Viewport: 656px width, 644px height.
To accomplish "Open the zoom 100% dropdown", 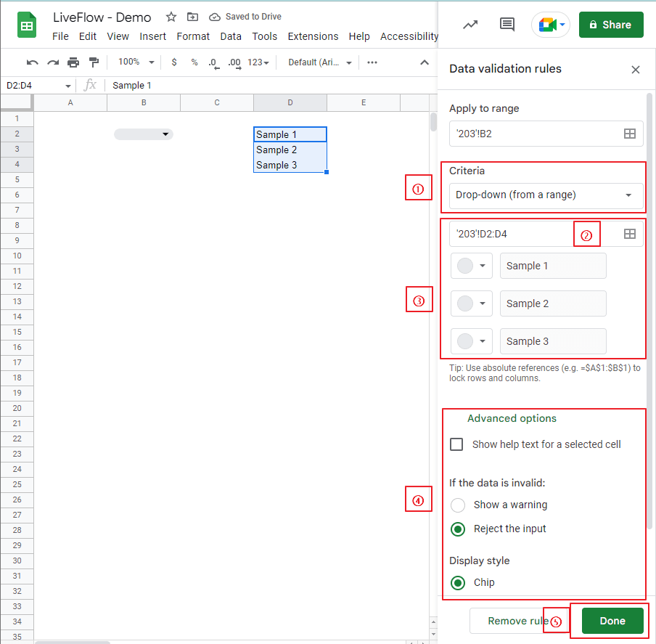I will click(x=136, y=62).
